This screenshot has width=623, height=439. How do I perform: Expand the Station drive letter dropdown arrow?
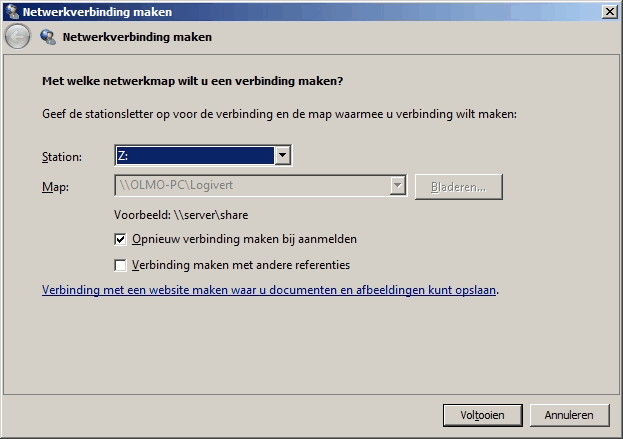[x=282, y=155]
